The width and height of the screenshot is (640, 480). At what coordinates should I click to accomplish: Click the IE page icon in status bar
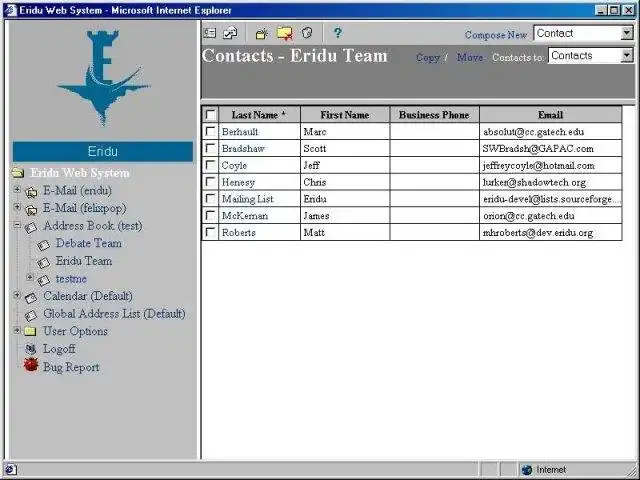(10, 470)
